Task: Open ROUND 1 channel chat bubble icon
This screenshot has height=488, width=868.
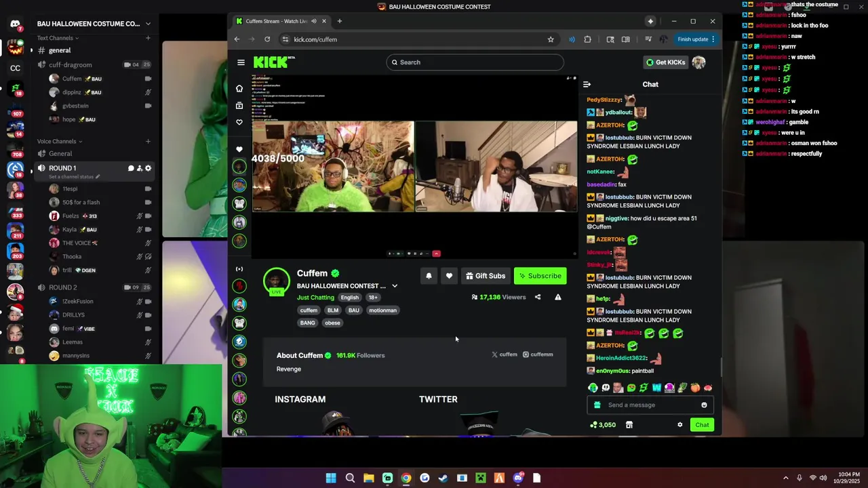Action: click(x=131, y=168)
